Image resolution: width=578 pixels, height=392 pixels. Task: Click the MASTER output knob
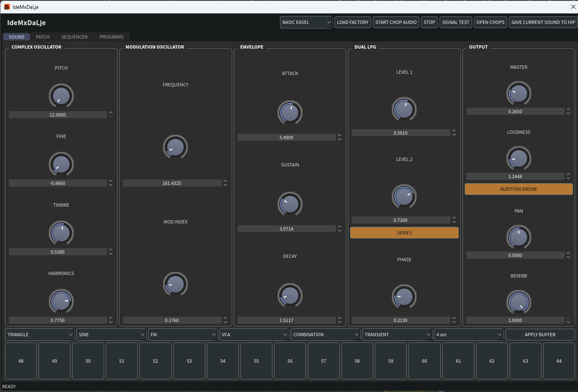519,93
